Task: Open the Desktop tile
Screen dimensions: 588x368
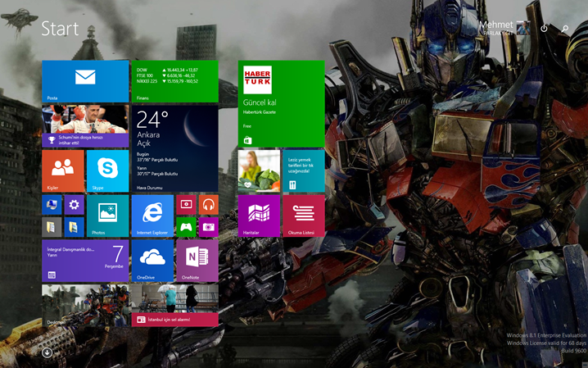Action: [85, 306]
